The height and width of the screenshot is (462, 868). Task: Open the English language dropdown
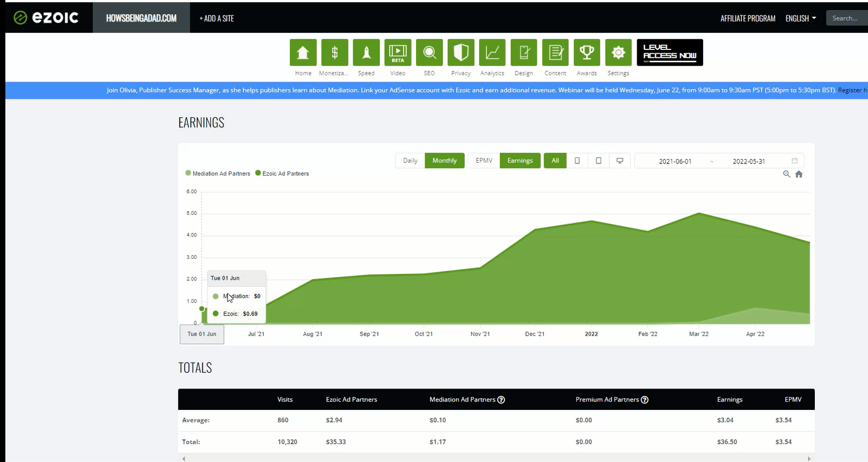coord(801,18)
